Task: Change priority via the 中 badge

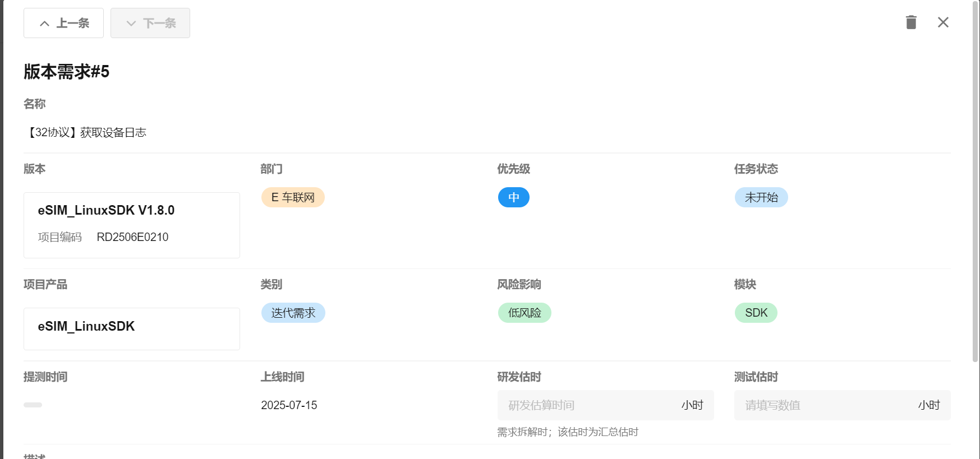Action: tap(513, 197)
